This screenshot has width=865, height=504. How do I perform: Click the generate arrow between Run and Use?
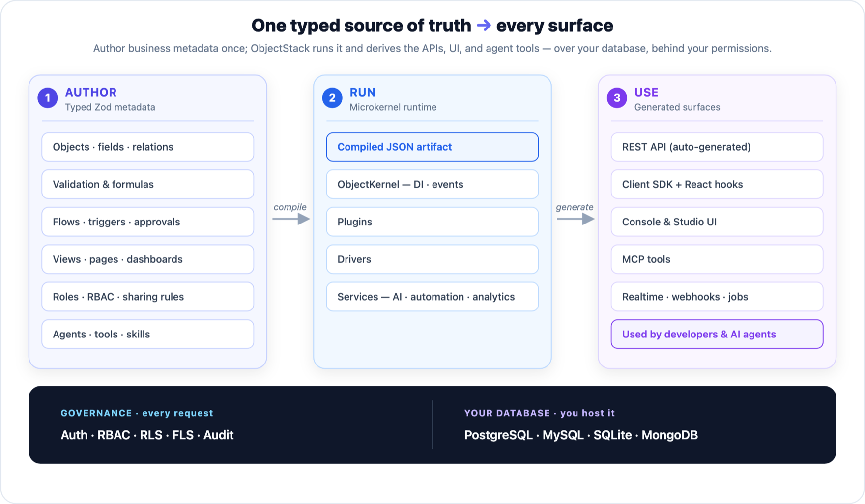pos(576,219)
